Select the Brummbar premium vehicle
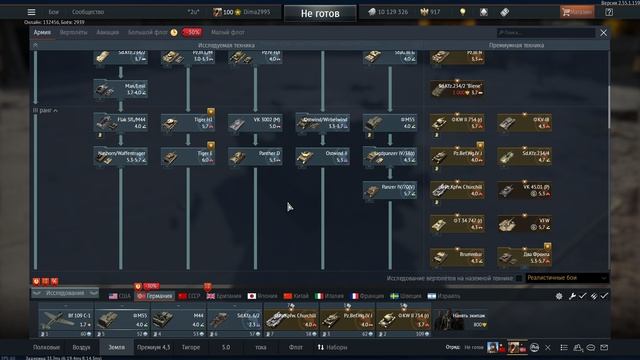The height and width of the screenshot is (360, 640). pos(457,257)
